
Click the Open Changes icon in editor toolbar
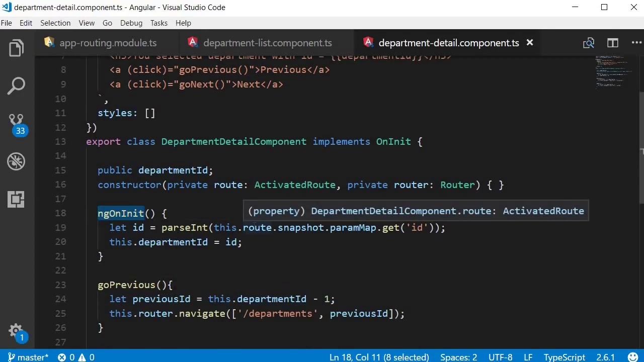tap(589, 43)
